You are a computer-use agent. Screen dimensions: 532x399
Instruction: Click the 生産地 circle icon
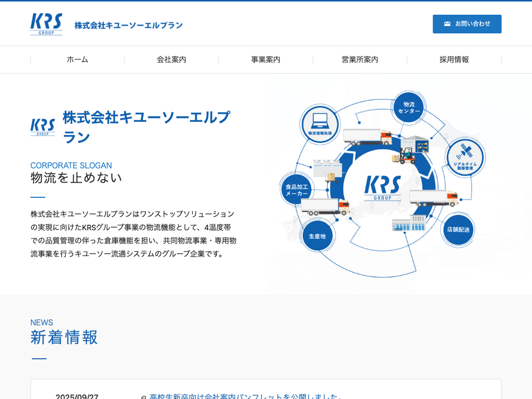[317, 236]
